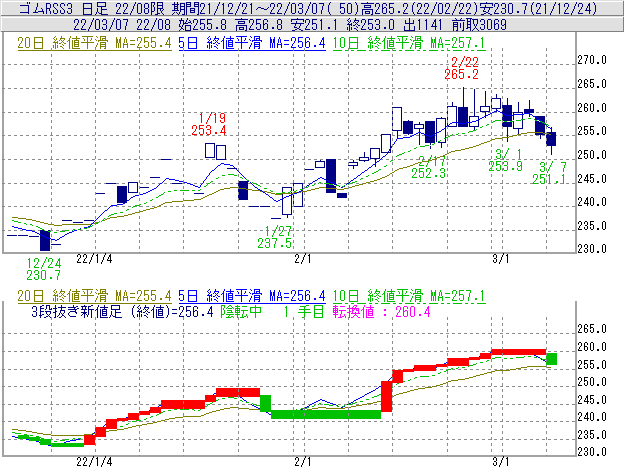The width and height of the screenshot is (624, 475).
Task: Click the 始255.8 opening price value
Action: (x=203, y=25)
